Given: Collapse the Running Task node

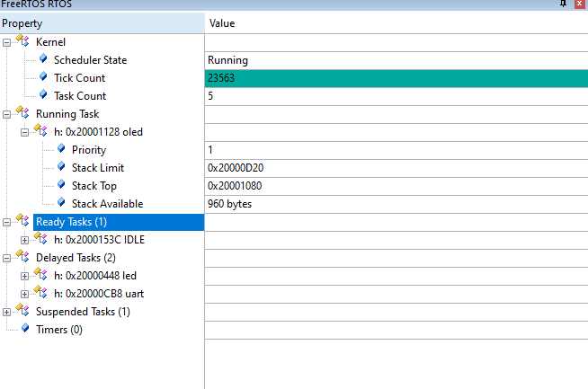Looking at the screenshot, I should click(6, 114).
